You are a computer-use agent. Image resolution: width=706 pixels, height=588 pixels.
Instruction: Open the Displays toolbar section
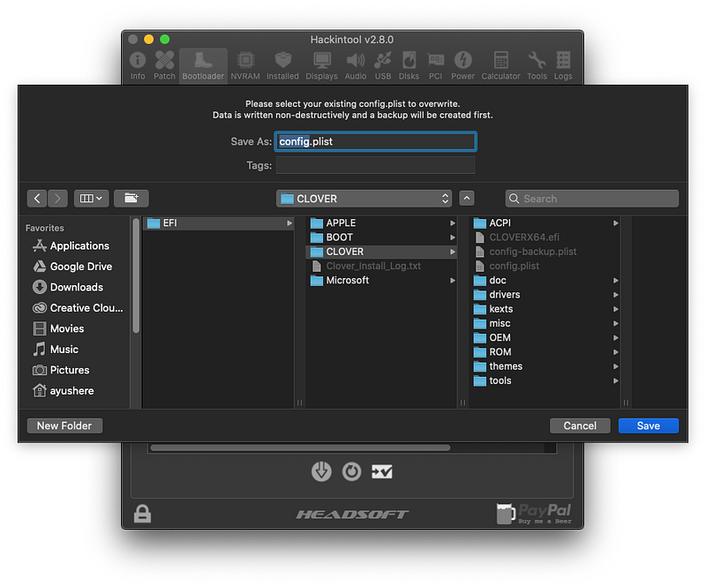321,66
